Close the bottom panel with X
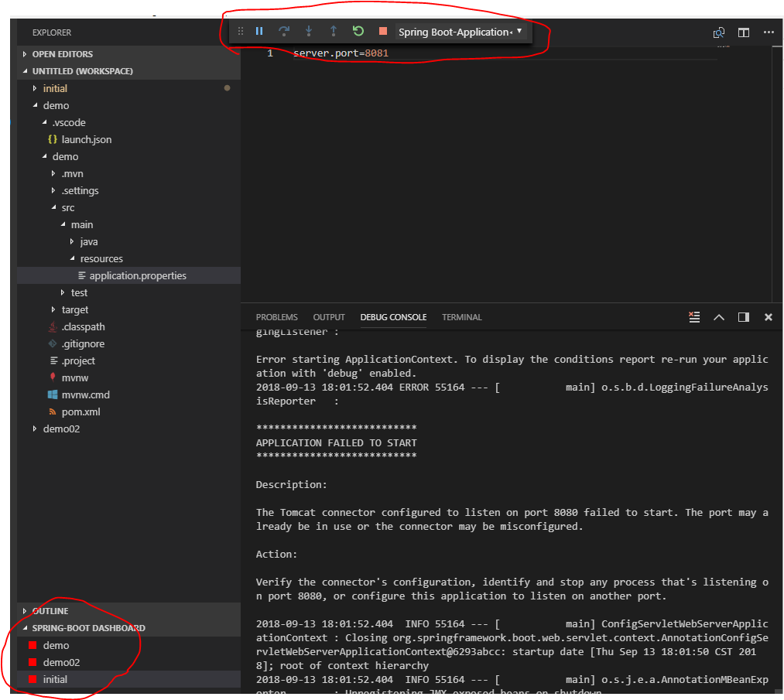This screenshot has height=700, width=784. [768, 316]
